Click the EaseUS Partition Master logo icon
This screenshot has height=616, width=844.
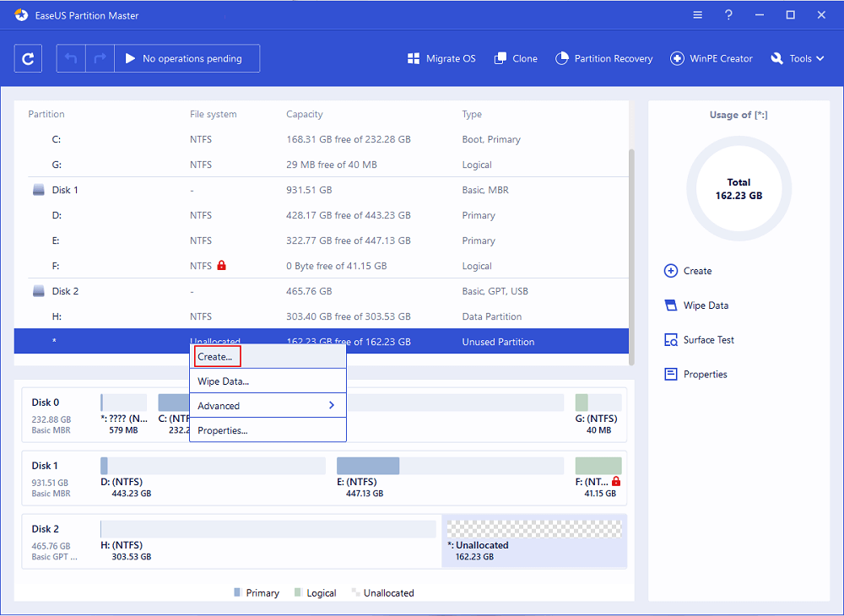click(x=22, y=15)
